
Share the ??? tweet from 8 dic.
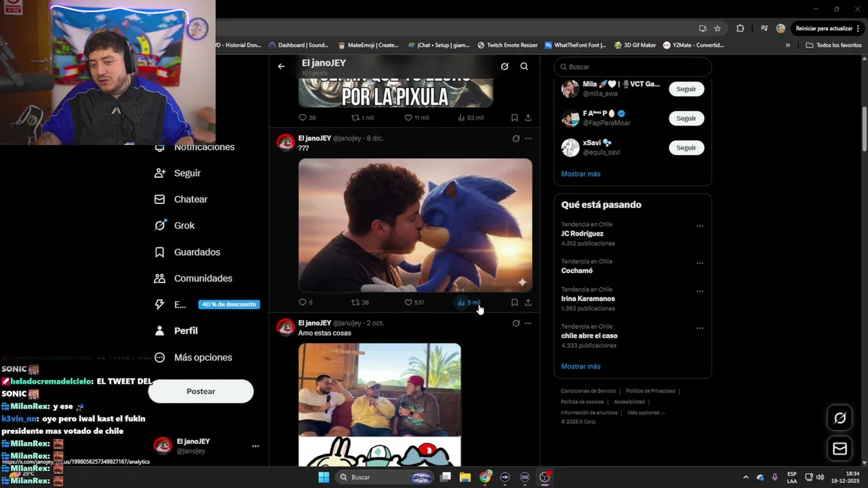click(x=528, y=302)
